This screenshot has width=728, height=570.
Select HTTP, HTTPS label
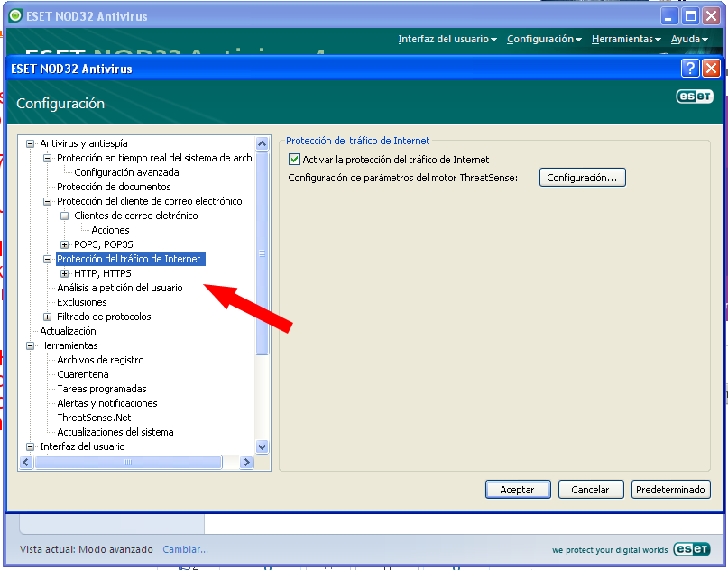[103, 273]
